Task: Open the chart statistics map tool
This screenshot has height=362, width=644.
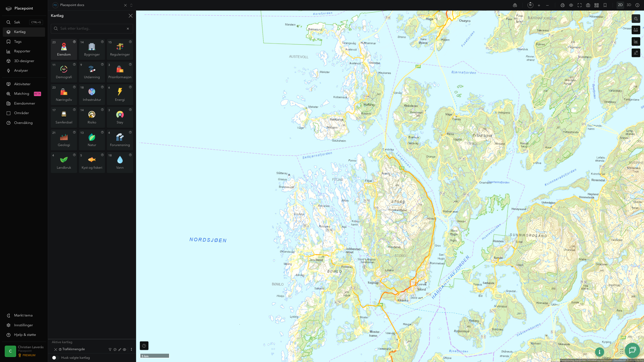Action: coord(636,41)
